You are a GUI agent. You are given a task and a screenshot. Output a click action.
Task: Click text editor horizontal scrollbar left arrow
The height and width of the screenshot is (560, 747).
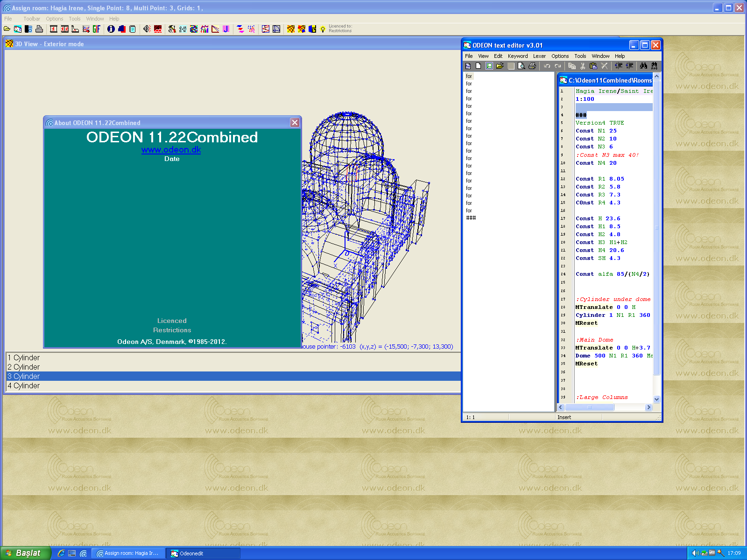[x=561, y=407]
